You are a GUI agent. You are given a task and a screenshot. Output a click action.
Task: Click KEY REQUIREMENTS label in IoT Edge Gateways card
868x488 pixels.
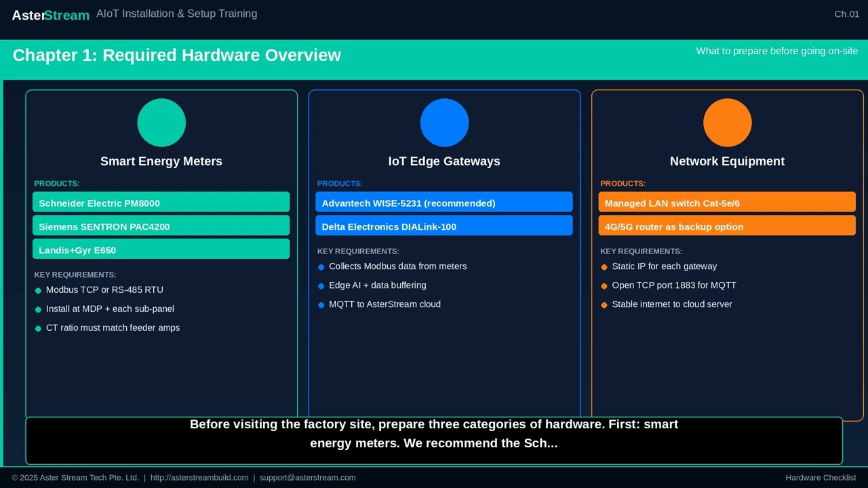tap(358, 251)
